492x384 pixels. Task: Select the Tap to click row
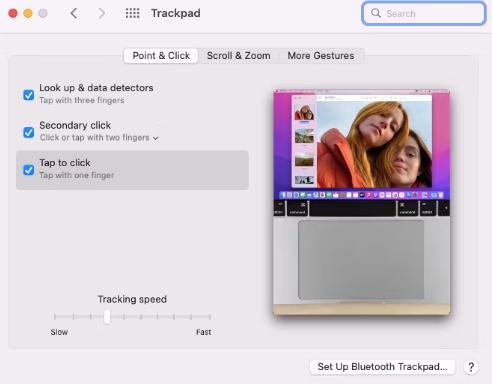132,170
